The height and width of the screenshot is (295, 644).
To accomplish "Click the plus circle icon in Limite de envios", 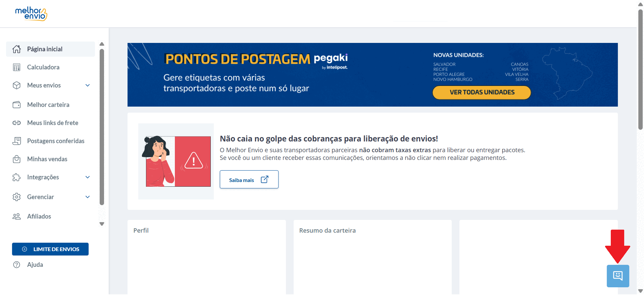I will pyautogui.click(x=24, y=249).
